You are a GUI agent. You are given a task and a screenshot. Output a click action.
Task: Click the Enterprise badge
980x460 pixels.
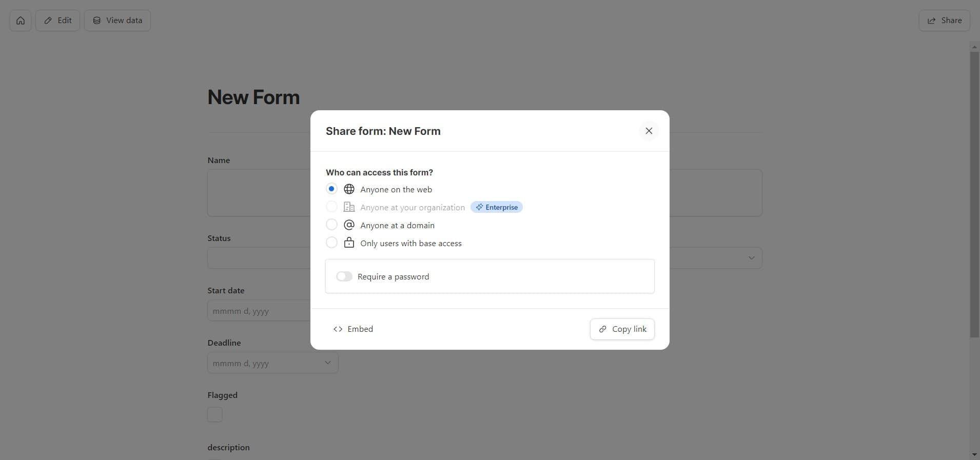[x=496, y=207]
